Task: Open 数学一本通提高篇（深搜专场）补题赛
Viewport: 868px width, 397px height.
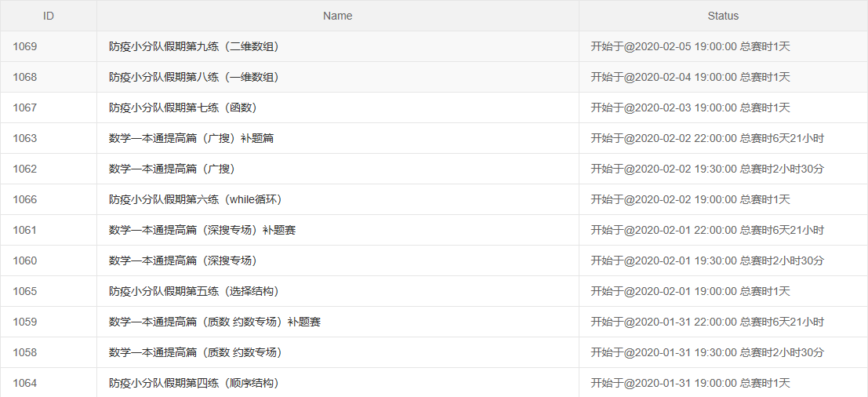Action: (202, 230)
